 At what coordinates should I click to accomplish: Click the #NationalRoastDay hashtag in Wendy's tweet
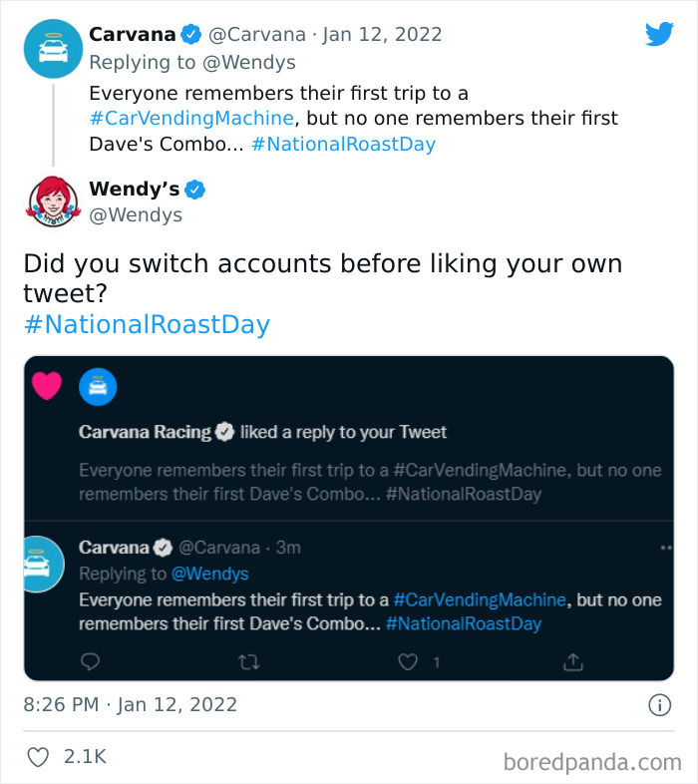point(147,325)
